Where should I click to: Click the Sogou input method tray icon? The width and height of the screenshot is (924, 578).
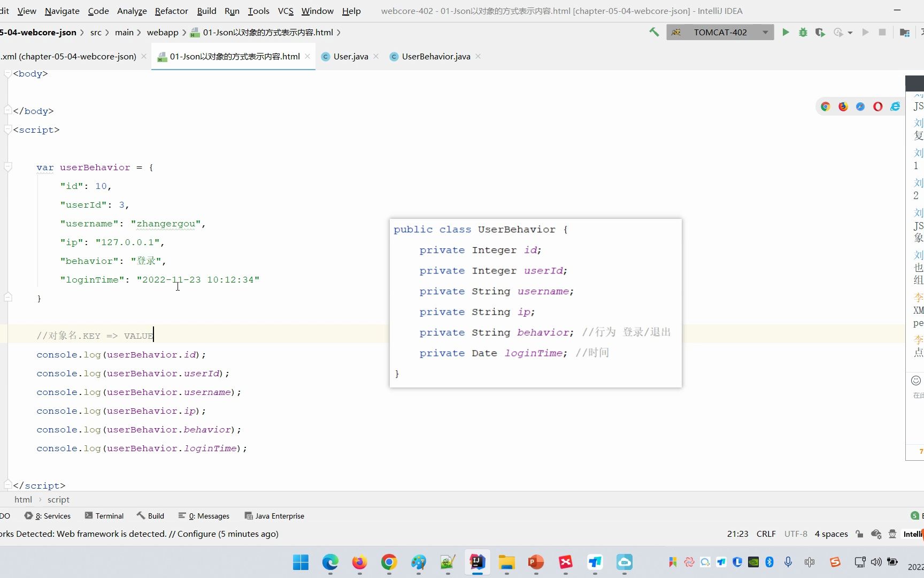tap(835, 562)
